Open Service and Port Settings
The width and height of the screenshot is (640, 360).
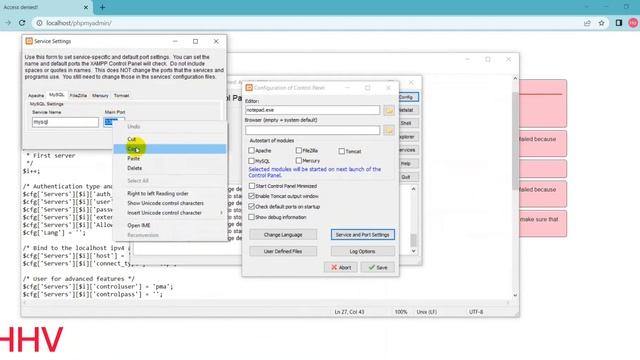tap(362, 235)
